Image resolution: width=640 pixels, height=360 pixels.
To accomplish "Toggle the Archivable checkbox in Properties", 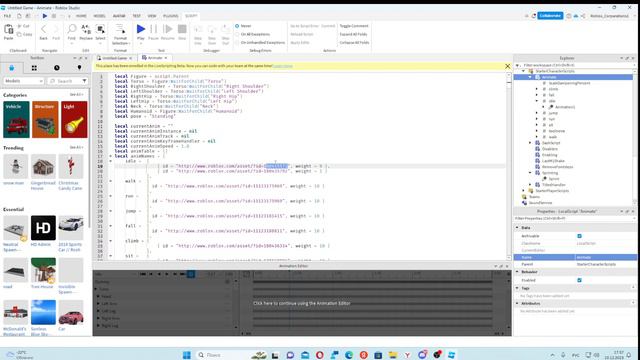I will (579, 236).
